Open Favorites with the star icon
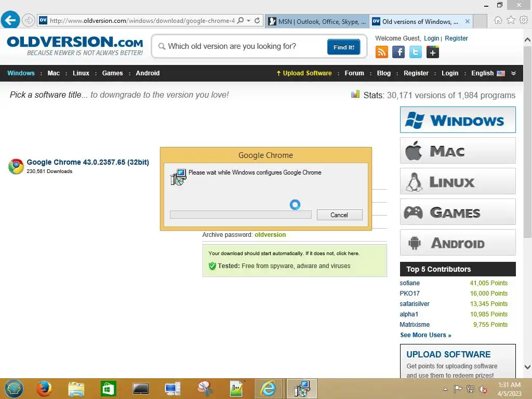This screenshot has height=399, width=532. pyautogui.click(x=511, y=20)
